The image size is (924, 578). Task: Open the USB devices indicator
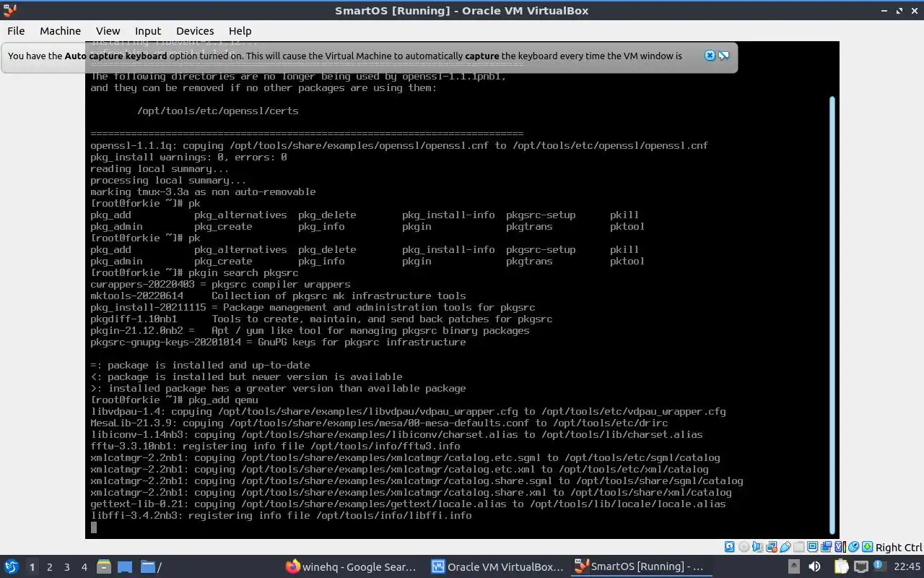[785, 547]
